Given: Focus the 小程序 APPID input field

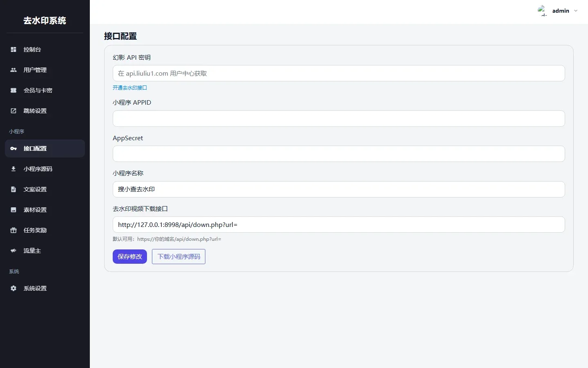Looking at the screenshot, I should [339, 119].
